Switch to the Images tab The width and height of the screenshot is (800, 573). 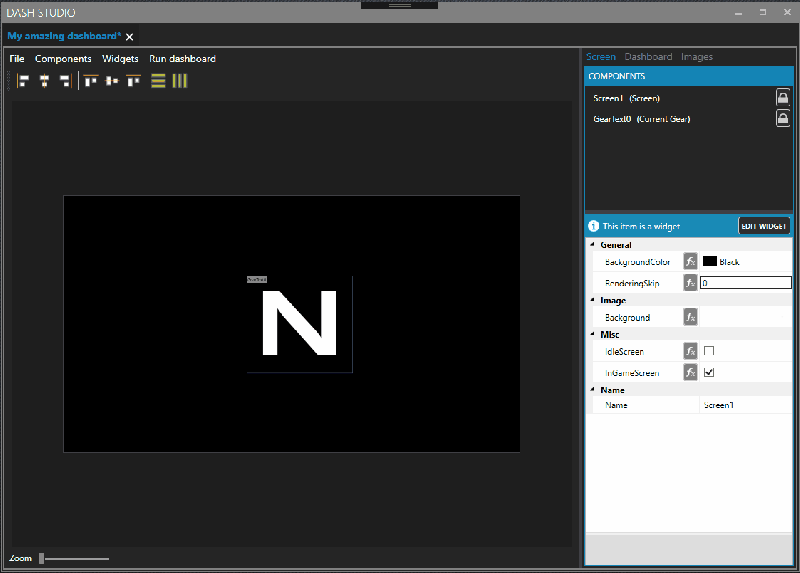(696, 57)
